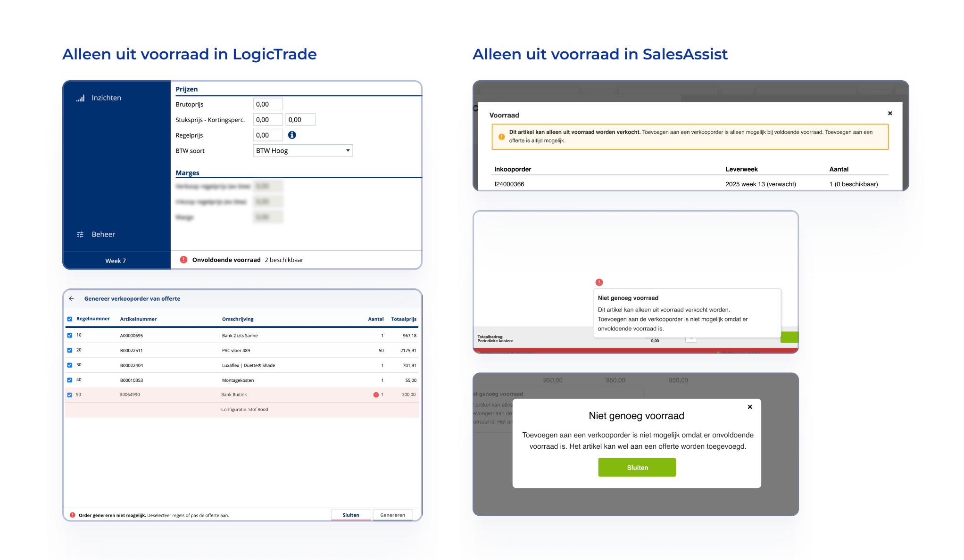Click the Beheer sliders icon

pyautogui.click(x=80, y=234)
